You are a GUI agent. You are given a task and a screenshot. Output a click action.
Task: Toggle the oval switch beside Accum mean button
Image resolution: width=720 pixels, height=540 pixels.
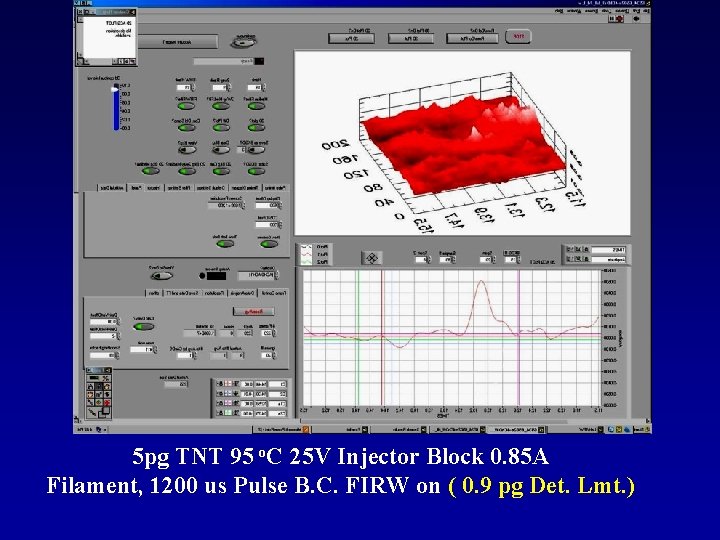[x=243, y=42]
